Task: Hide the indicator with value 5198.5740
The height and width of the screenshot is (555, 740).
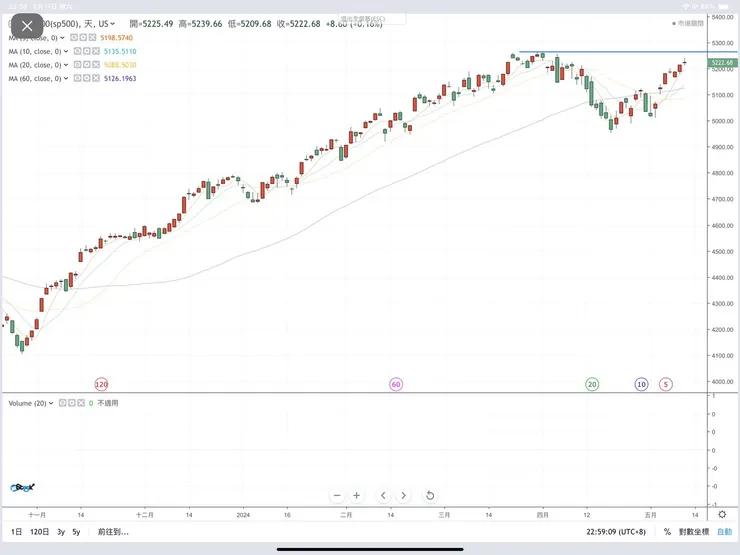Action: (74, 37)
